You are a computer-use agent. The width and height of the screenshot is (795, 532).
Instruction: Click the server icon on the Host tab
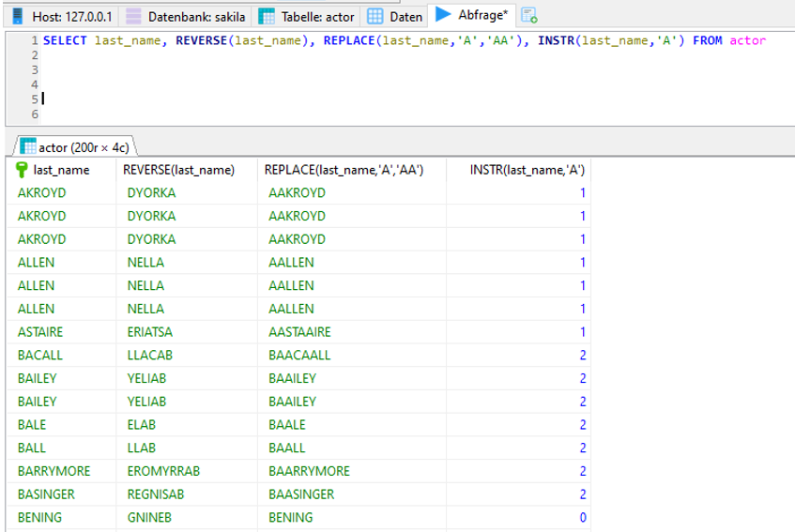click(18, 17)
